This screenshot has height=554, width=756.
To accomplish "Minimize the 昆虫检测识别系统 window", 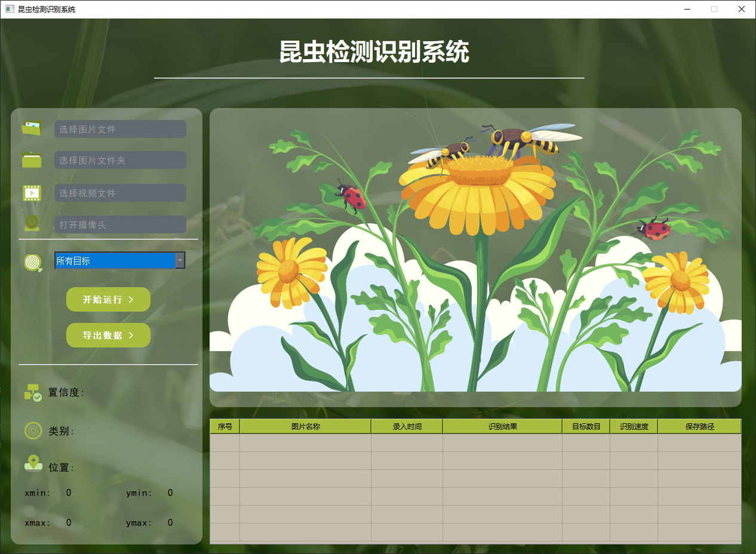I will coord(687,9).
